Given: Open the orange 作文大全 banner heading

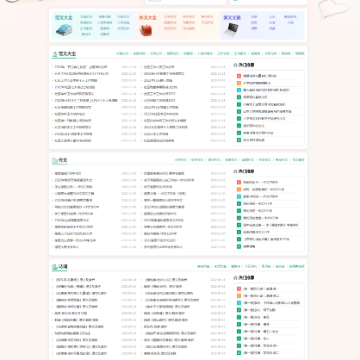Looking at the screenshot, I should 148,18.
